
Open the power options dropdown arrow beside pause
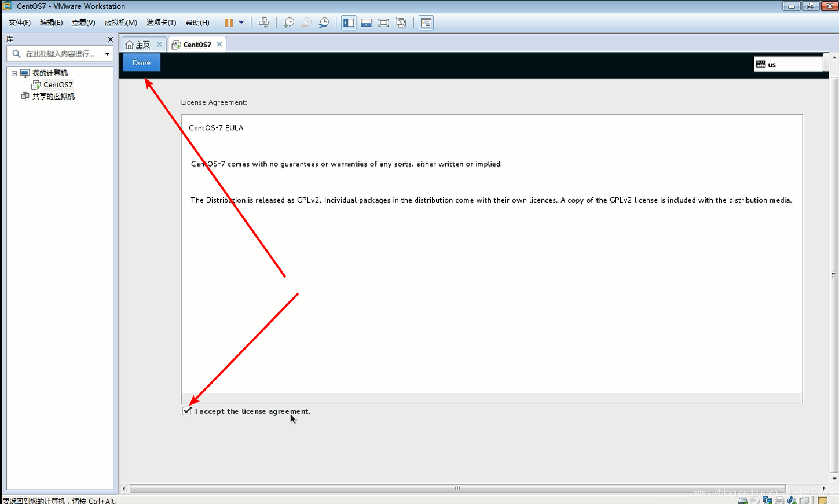point(241,23)
